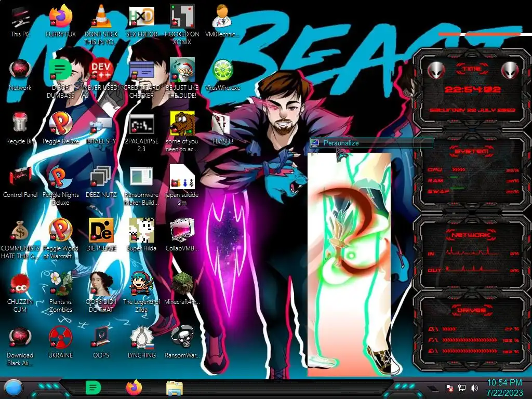Click the RAM usage row in widget

pyautogui.click(x=473, y=180)
